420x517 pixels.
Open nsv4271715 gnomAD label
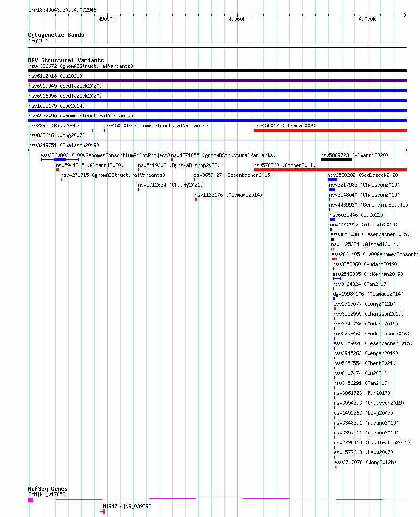click(113, 175)
